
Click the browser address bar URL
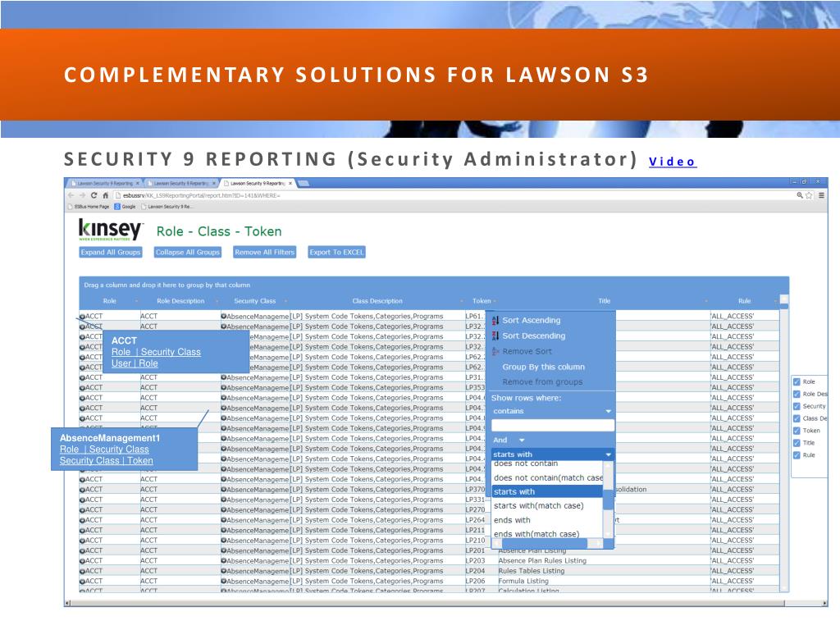(202, 195)
